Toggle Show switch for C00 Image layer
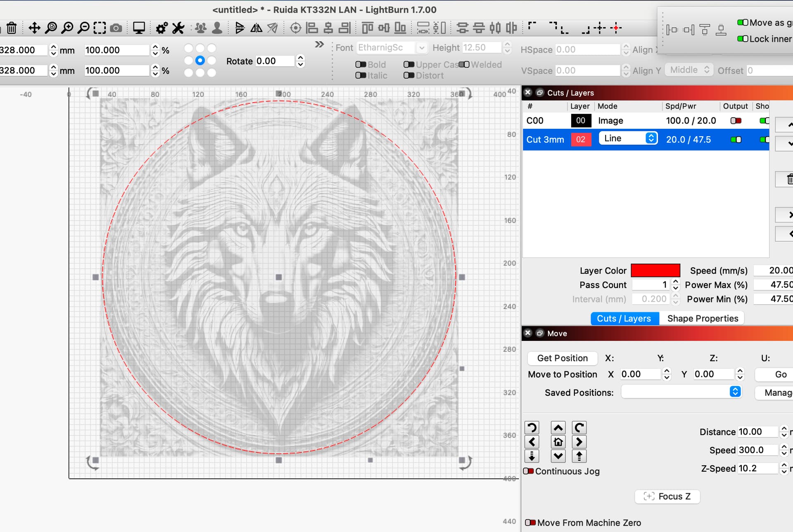This screenshot has width=793, height=532. click(x=764, y=121)
